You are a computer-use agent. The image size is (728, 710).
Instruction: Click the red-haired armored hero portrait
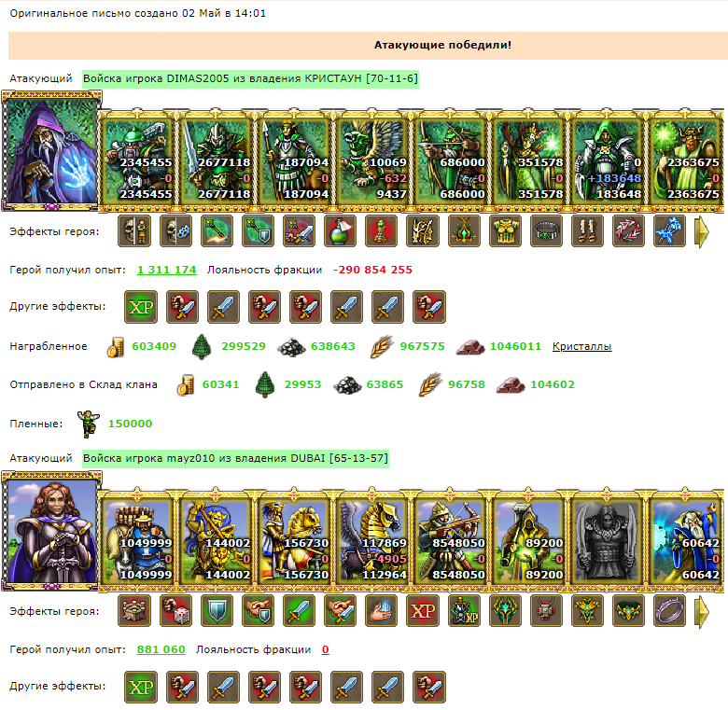(x=51, y=531)
